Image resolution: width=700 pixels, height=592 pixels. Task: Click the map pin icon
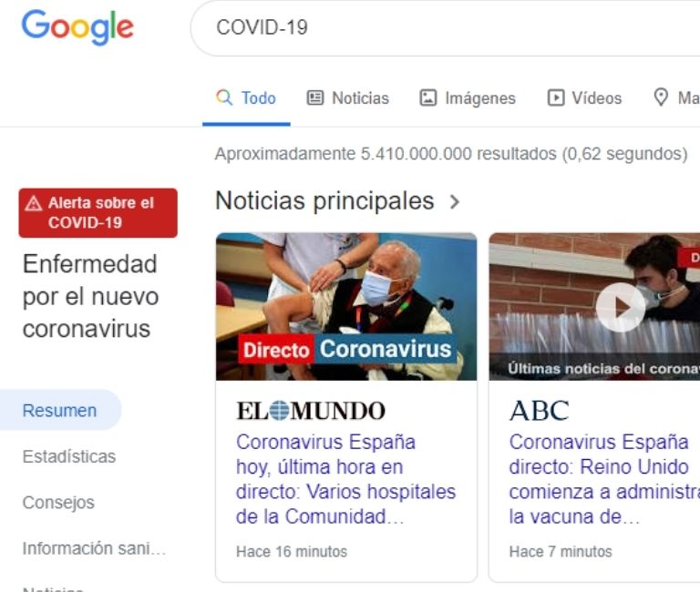tap(661, 97)
